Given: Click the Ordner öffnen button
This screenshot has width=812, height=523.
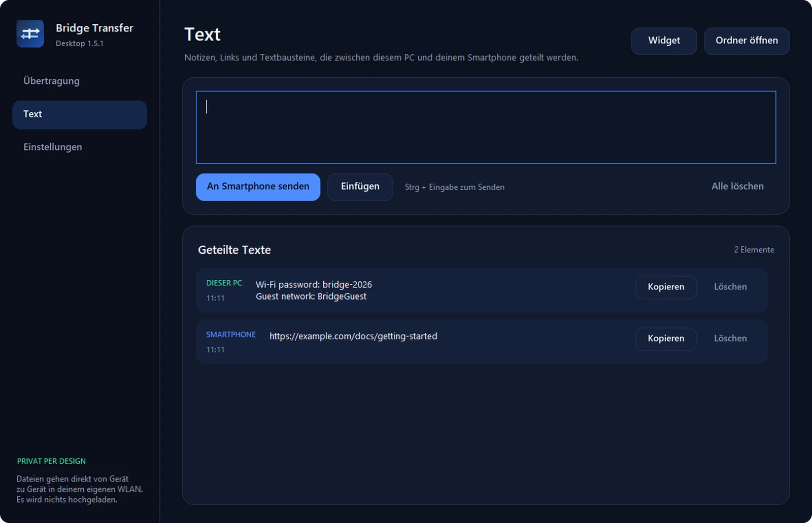Looking at the screenshot, I should [x=747, y=41].
